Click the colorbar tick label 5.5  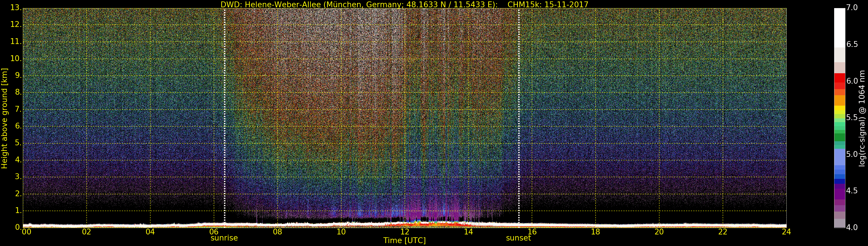852,117
